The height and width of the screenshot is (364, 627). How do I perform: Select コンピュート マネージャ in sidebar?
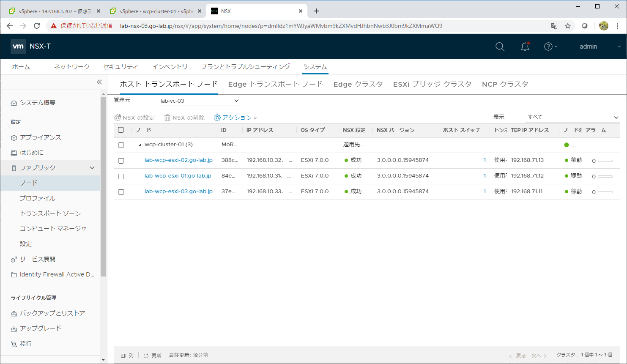coord(53,229)
